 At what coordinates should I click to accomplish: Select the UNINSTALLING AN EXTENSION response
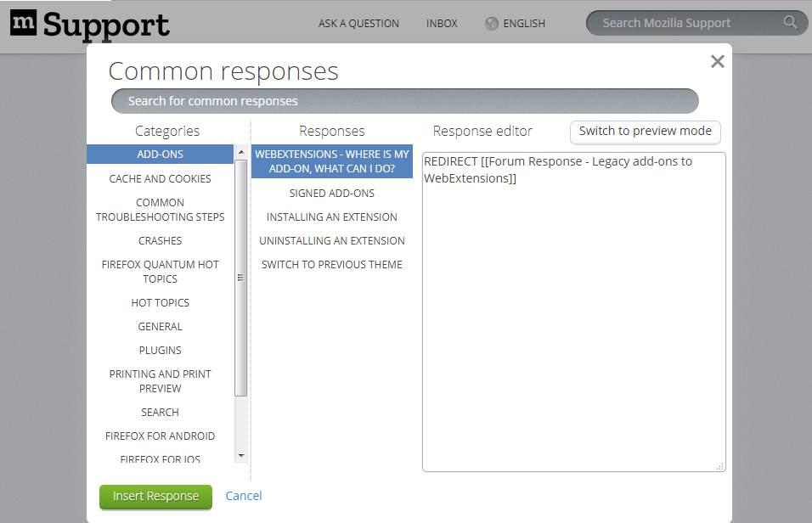pyautogui.click(x=331, y=240)
